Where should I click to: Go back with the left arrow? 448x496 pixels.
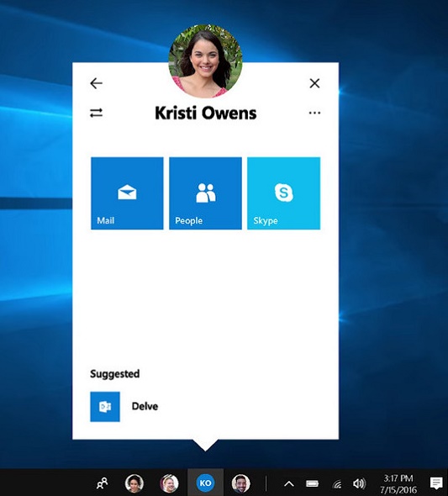(96, 83)
